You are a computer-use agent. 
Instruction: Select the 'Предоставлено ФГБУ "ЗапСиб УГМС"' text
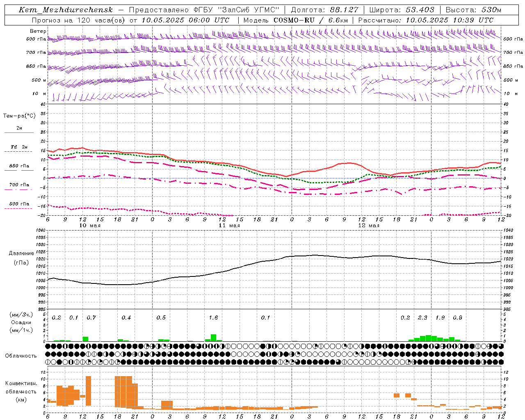(x=204, y=10)
